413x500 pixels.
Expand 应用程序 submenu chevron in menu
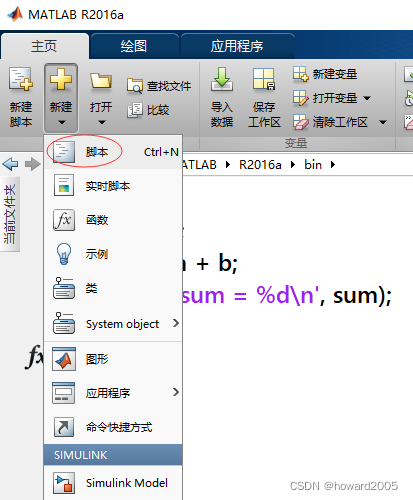tap(176, 392)
